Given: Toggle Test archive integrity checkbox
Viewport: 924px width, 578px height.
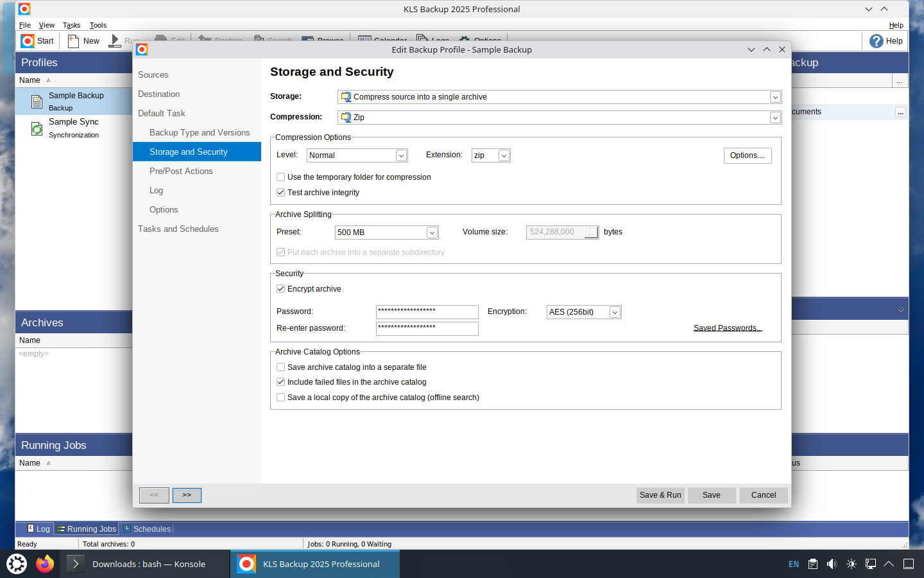Looking at the screenshot, I should (x=280, y=193).
